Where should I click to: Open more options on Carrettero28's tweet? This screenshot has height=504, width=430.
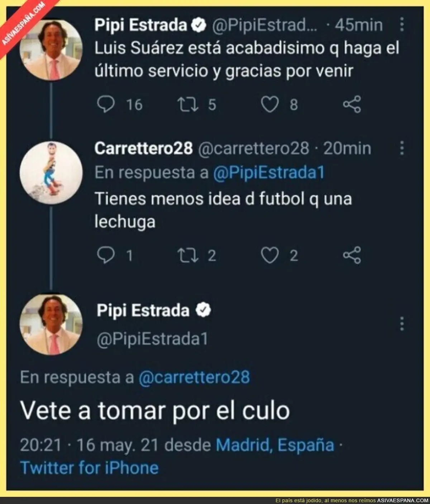pos(402,148)
